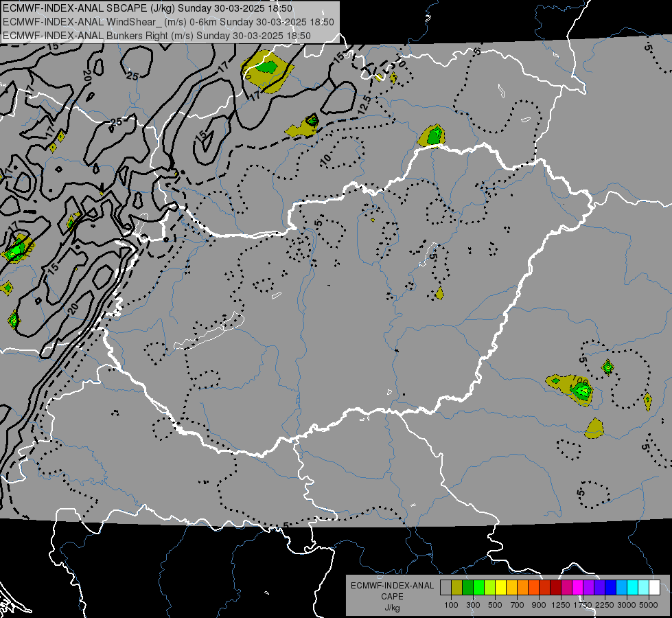The height and width of the screenshot is (618, 672).
Task: Click the purple swatch right of the 1750 tick
Action: pos(588,587)
